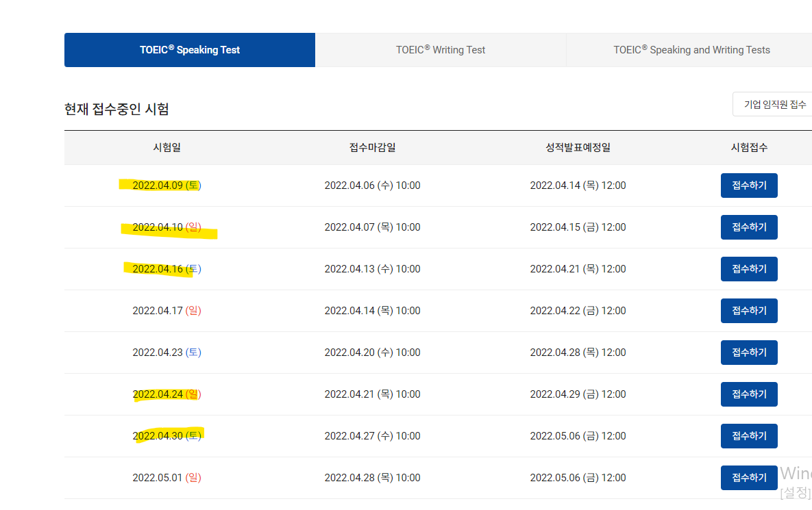Screen dimensions: 812x510
Task: Click deadline 2022.04.13 (수) 10:00
Action: (372, 269)
